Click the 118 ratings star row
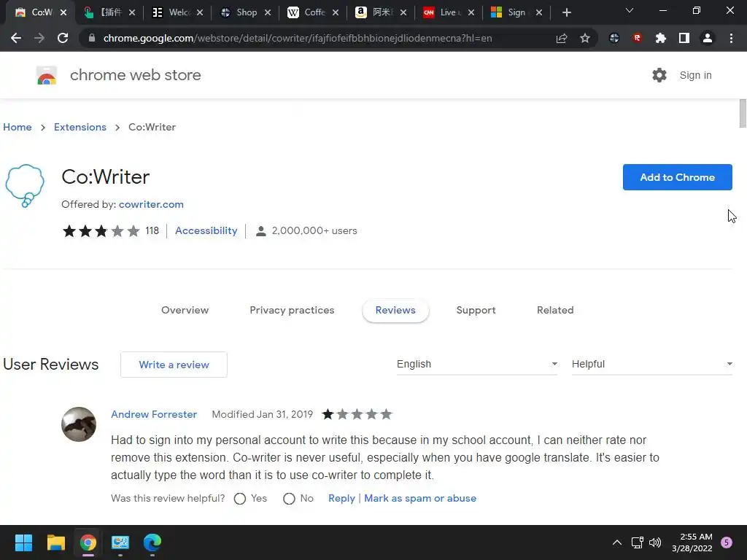 point(101,231)
